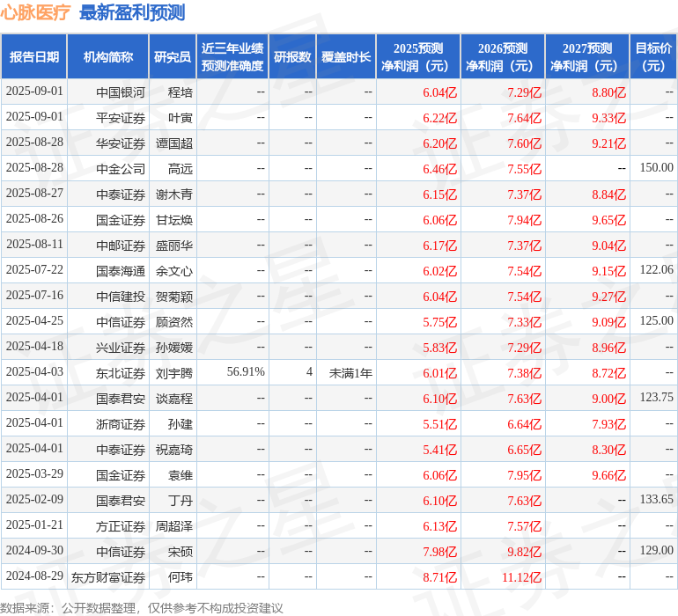This screenshot has width=678, height=616.
Task: Click the 覆盖时长 column header
Action: coord(346,56)
